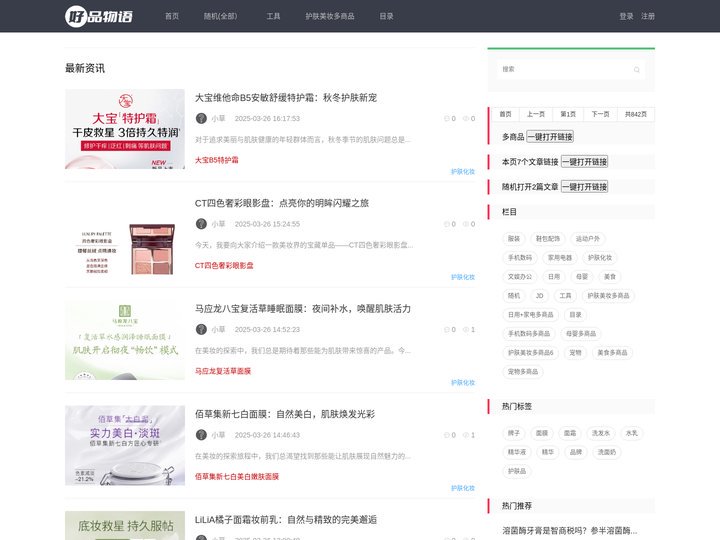Select 护肤品 hot tag
The image size is (720, 540).
517,471
